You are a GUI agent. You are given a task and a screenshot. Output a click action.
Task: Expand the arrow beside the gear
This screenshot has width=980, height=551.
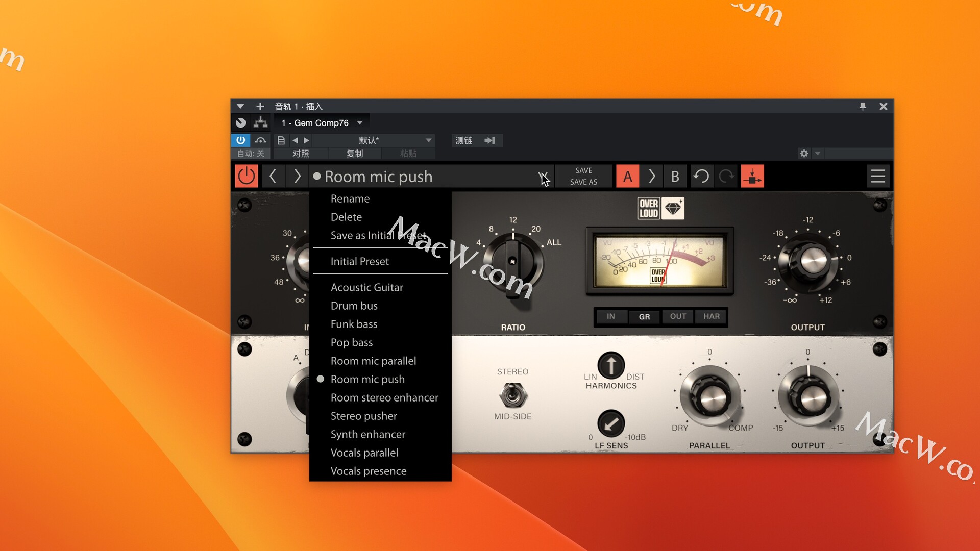pyautogui.click(x=817, y=153)
